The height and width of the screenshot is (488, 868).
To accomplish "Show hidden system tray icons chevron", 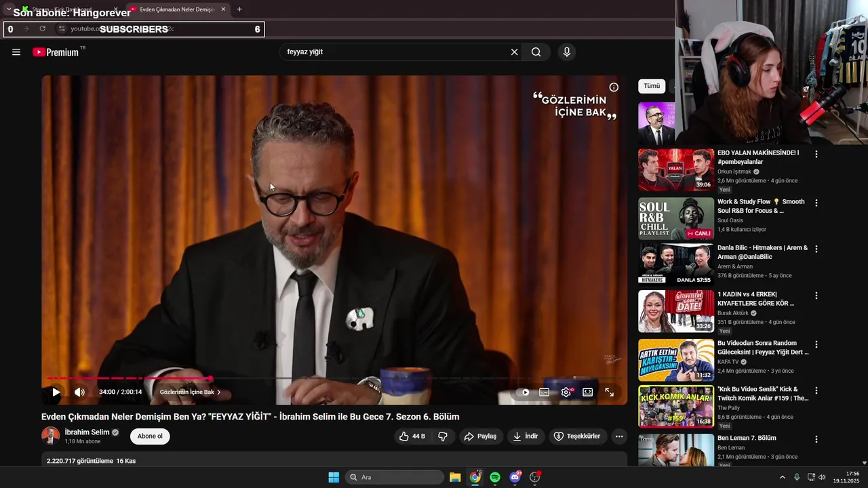I will (782, 477).
